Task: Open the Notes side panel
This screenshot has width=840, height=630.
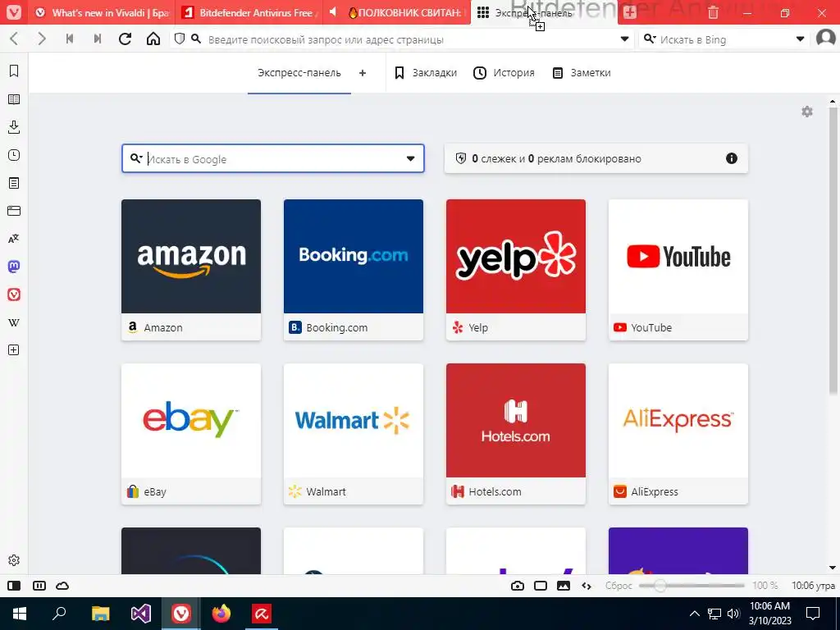Action: pos(14,183)
